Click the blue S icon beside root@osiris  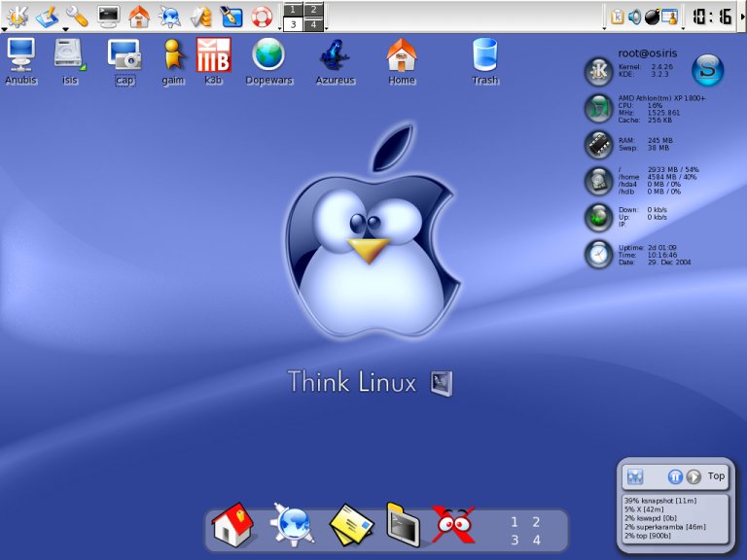tap(708, 70)
